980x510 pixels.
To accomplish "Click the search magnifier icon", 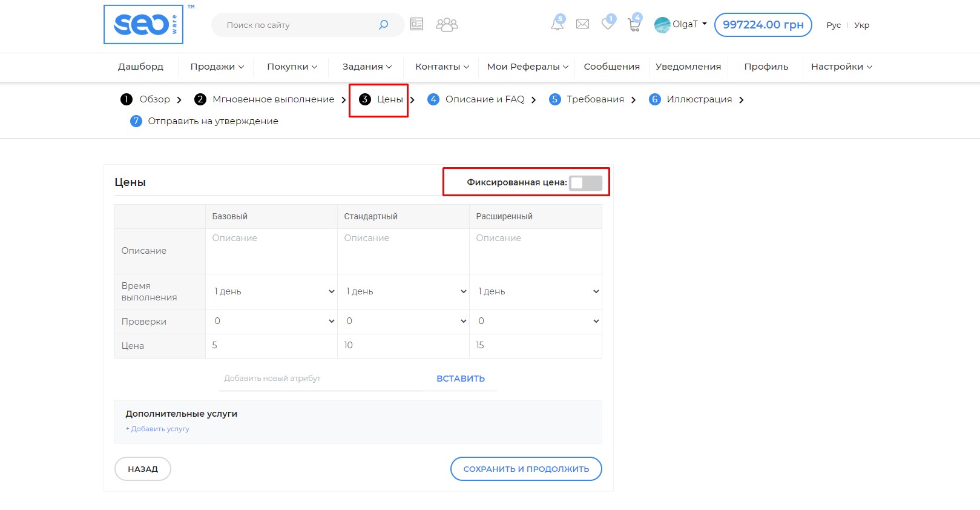I will pos(383,25).
